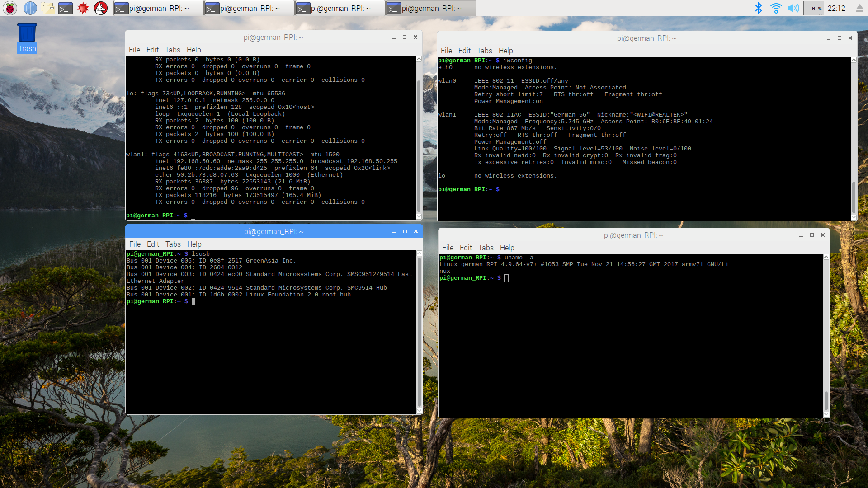Open the volume speaker tray control

click(793, 8)
